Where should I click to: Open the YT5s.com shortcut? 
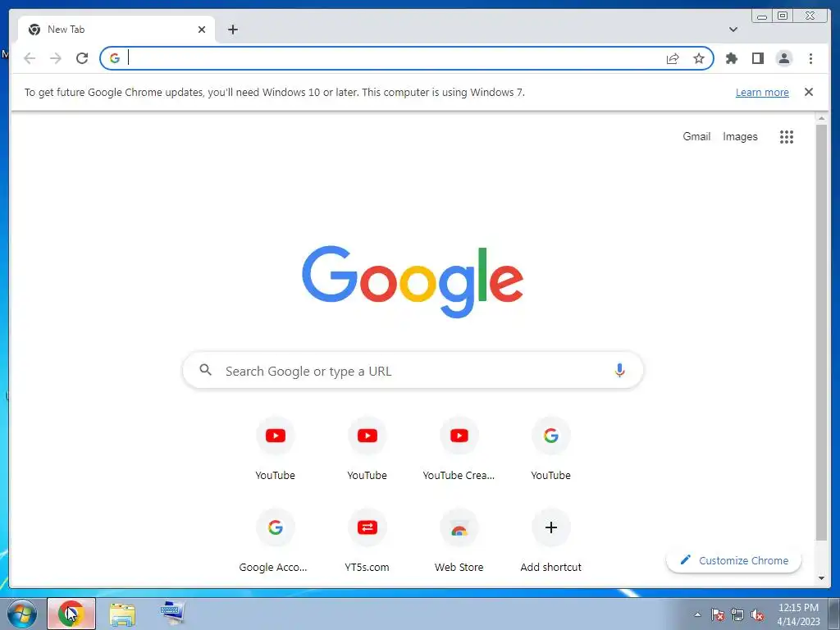point(367,541)
